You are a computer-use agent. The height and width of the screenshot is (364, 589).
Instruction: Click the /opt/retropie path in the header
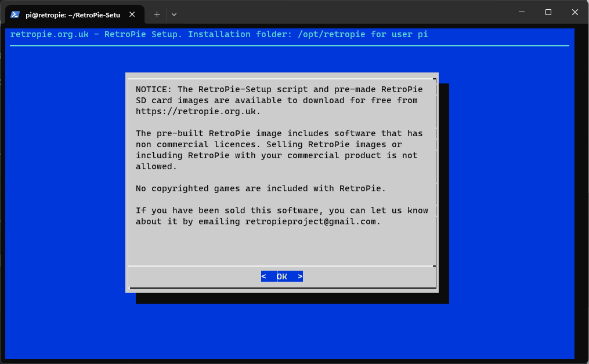(x=331, y=34)
